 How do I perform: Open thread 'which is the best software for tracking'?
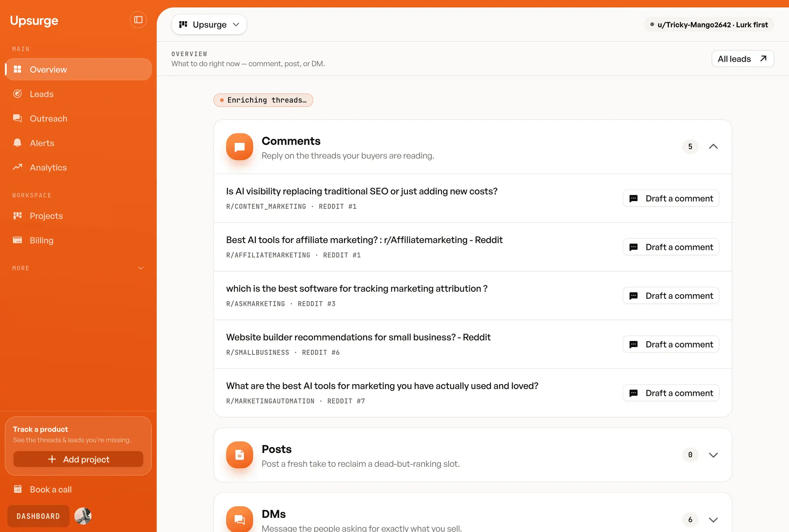(357, 289)
